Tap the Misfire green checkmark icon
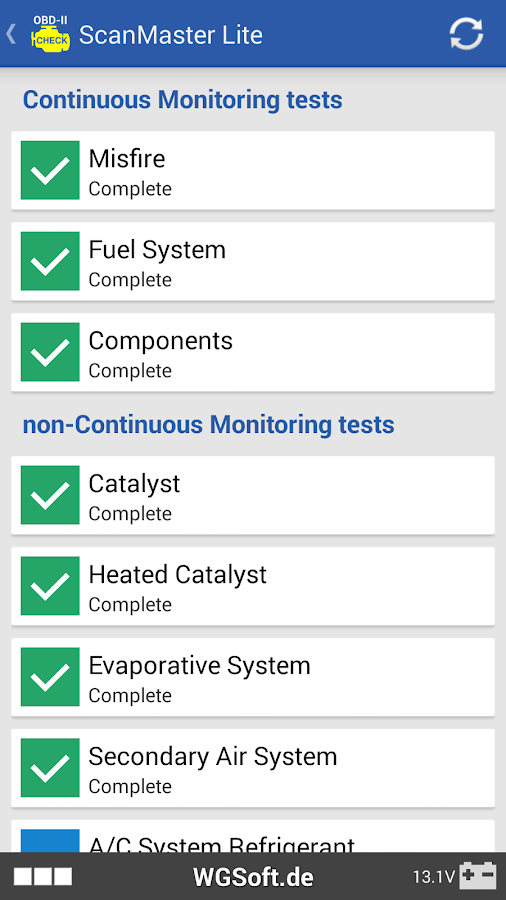The width and height of the screenshot is (506, 900). click(x=50, y=170)
